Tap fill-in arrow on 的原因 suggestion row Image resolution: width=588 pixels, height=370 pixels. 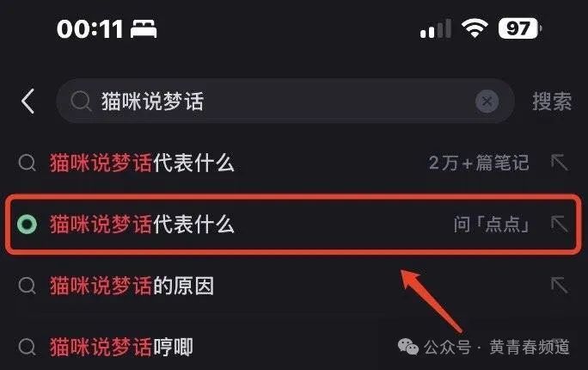tap(559, 285)
